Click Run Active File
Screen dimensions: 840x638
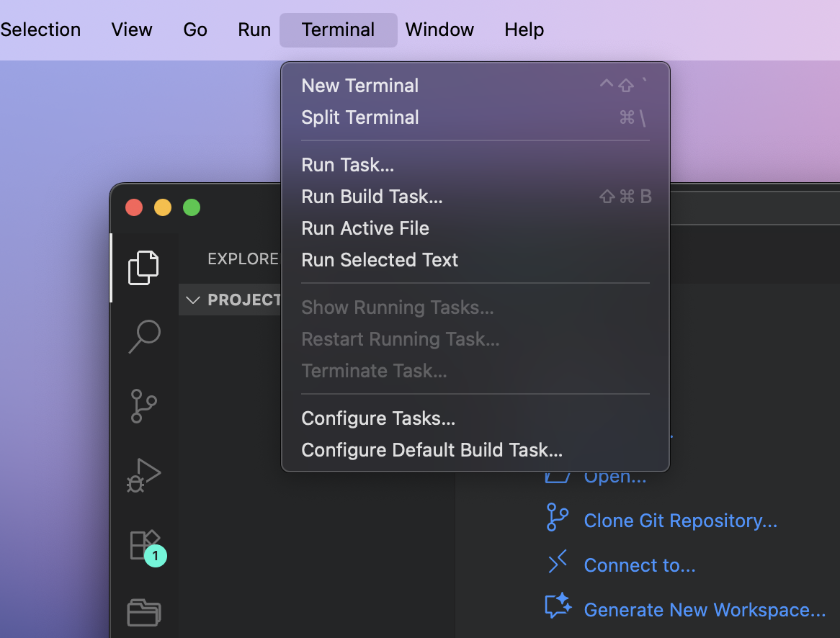point(365,228)
